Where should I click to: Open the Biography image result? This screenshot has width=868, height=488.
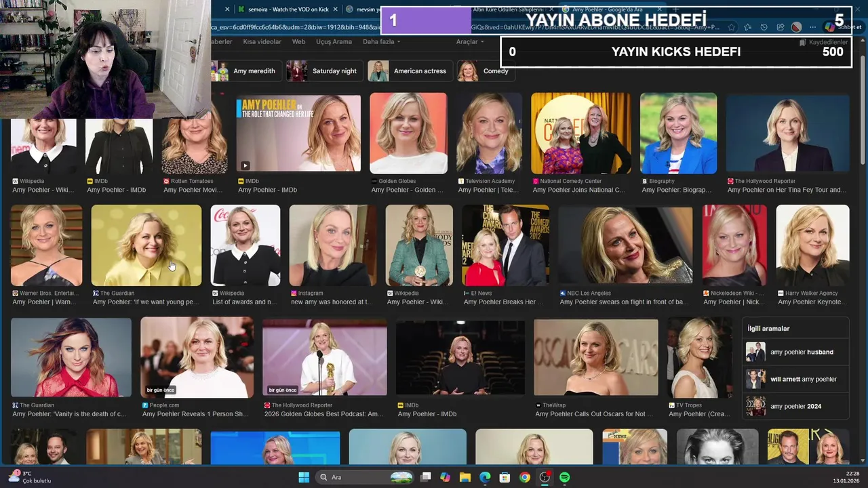point(678,134)
